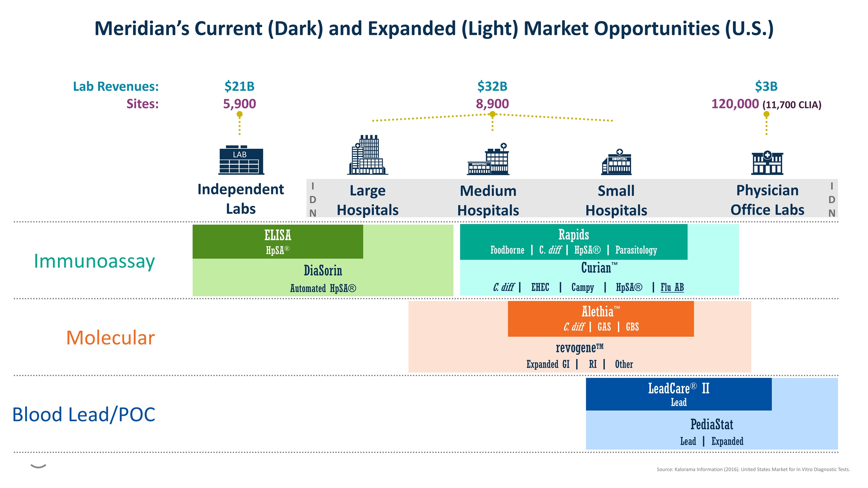Click the DiaSorin heading
Viewport: 868px width, 488px height.
tap(323, 271)
